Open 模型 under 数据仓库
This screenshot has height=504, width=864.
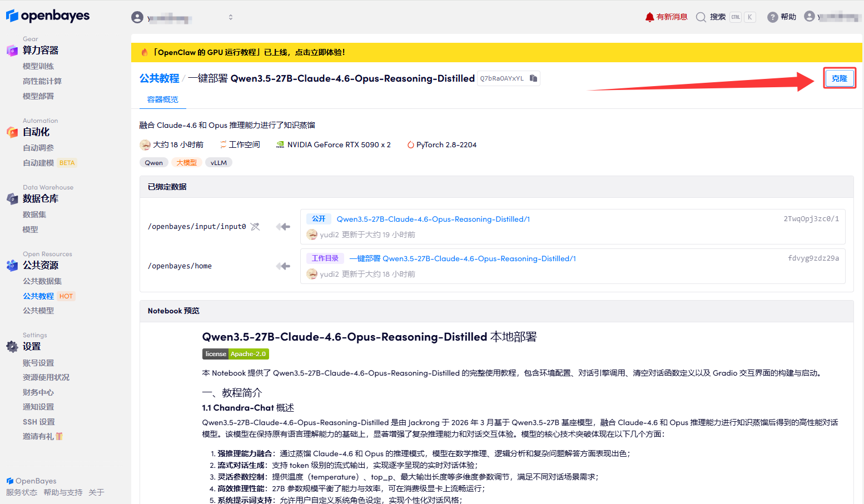point(31,229)
